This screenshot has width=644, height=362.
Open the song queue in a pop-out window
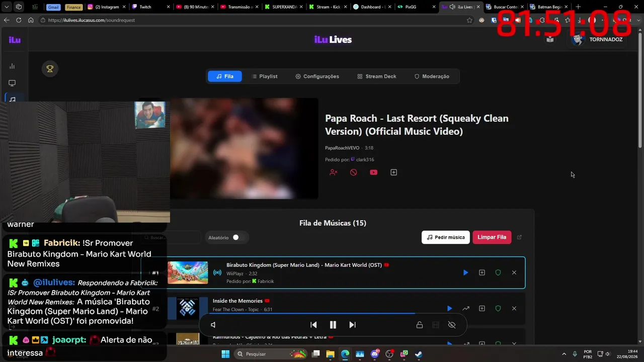point(520,237)
